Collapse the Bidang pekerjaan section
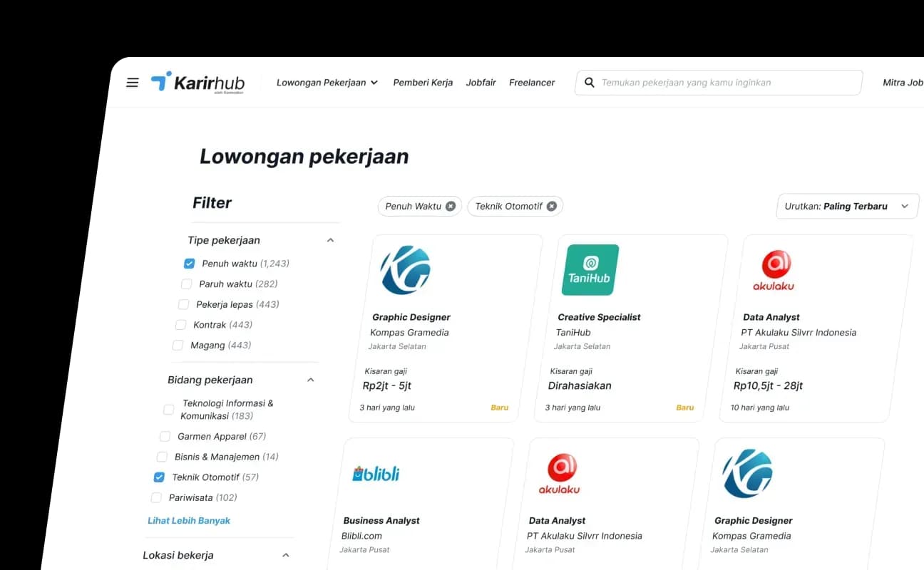This screenshot has width=924, height=570. pos(310,380)
